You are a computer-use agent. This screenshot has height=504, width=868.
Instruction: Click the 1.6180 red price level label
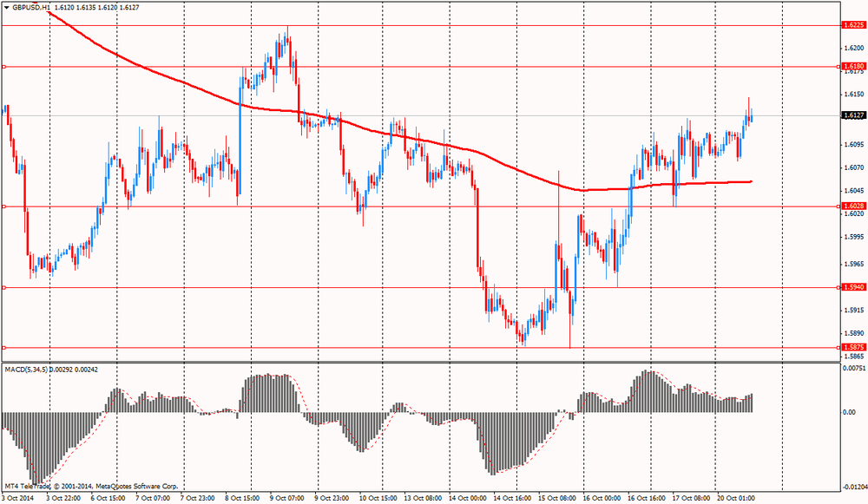pos(853,67)
